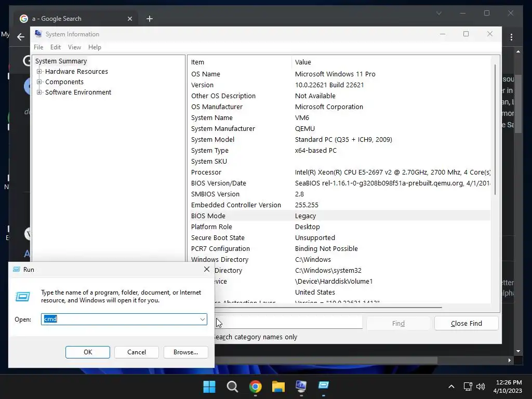The height and width of the screenshot is (399, 532).
Task: Click the 'C:\Windows\system32' value
Action: click(x=328, y=270)
